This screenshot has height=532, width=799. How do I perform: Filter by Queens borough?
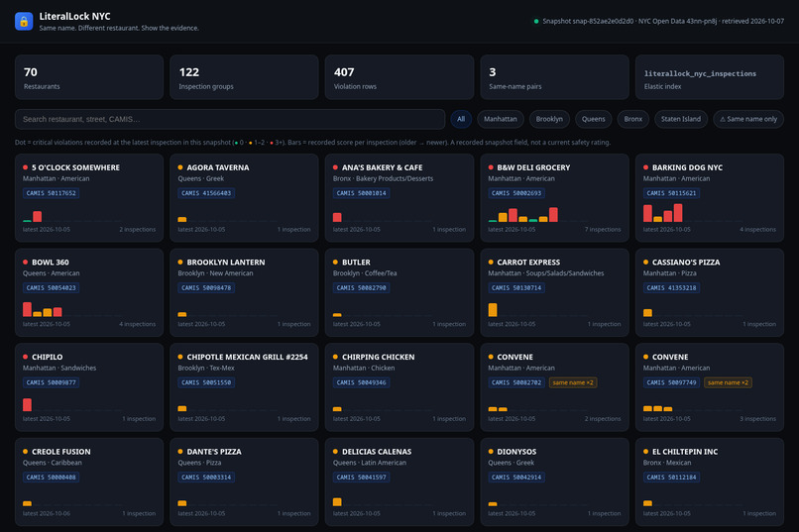click(x=593, y=119)
